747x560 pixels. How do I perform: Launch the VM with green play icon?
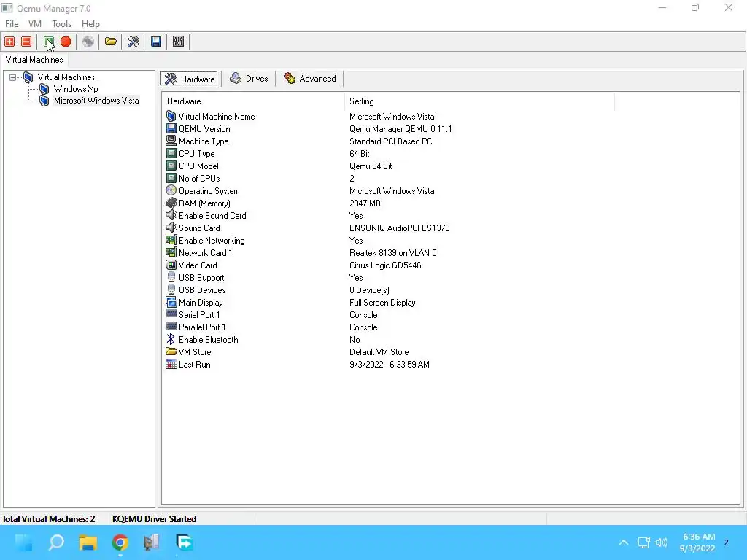click(49, 42)
